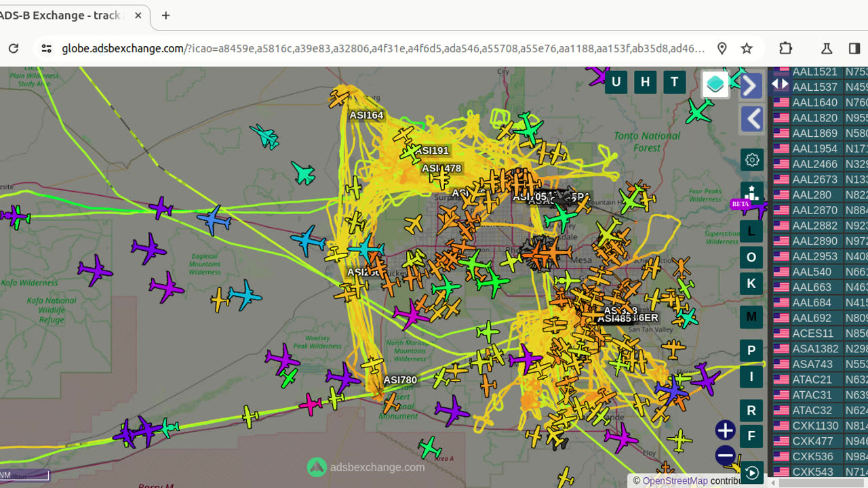The height and width of the screenshot is (488, 868).
Task: Select the AAL684 row in aircraft list
Action: point(819,302)
